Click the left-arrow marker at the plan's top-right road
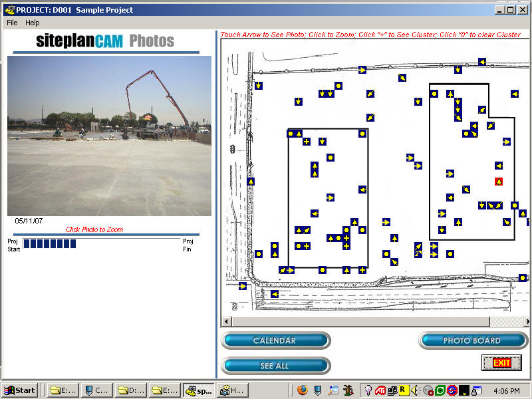The height and width of the screenshot is (399, 532). click(481, 62)
